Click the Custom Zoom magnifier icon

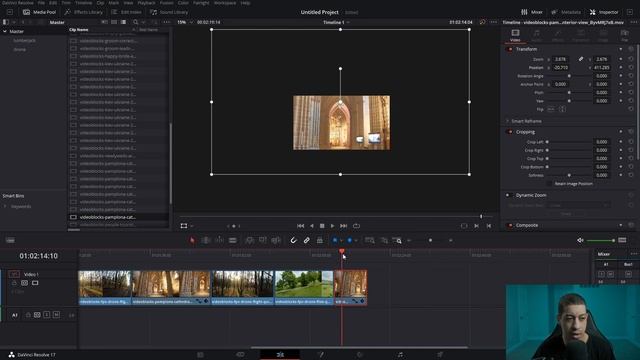click(397, 240)
